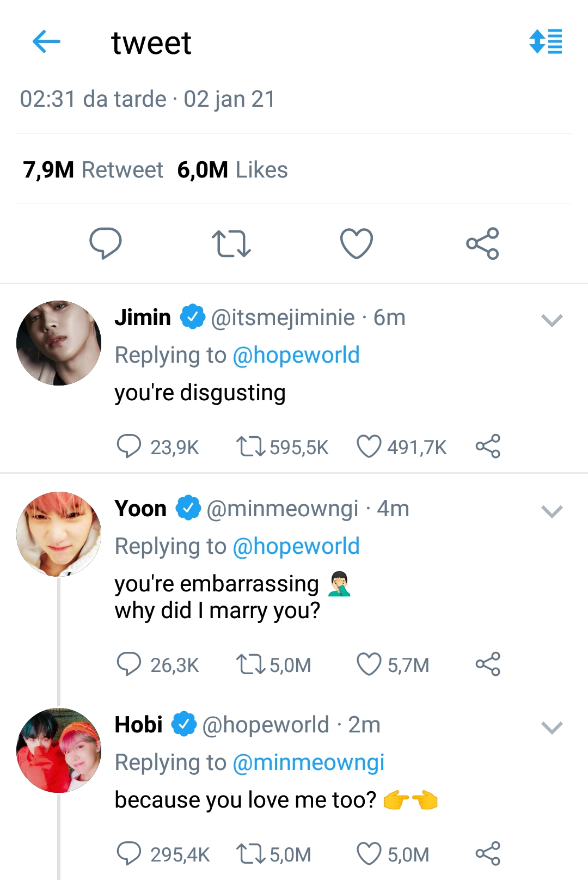Expand the chevron menu on Hobi's reply
The height and width of the screenshot is (880, 588).
(x=552, y=728)
